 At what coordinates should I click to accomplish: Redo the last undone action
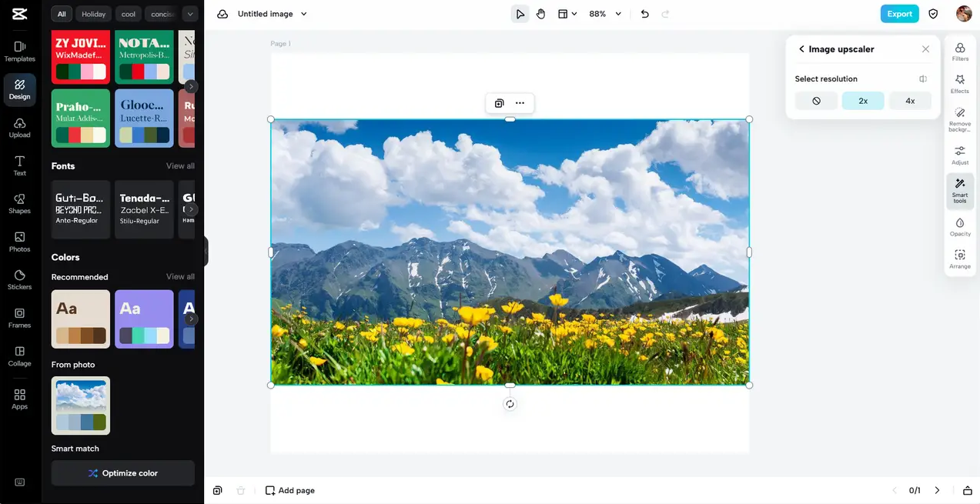pos(665,14)
